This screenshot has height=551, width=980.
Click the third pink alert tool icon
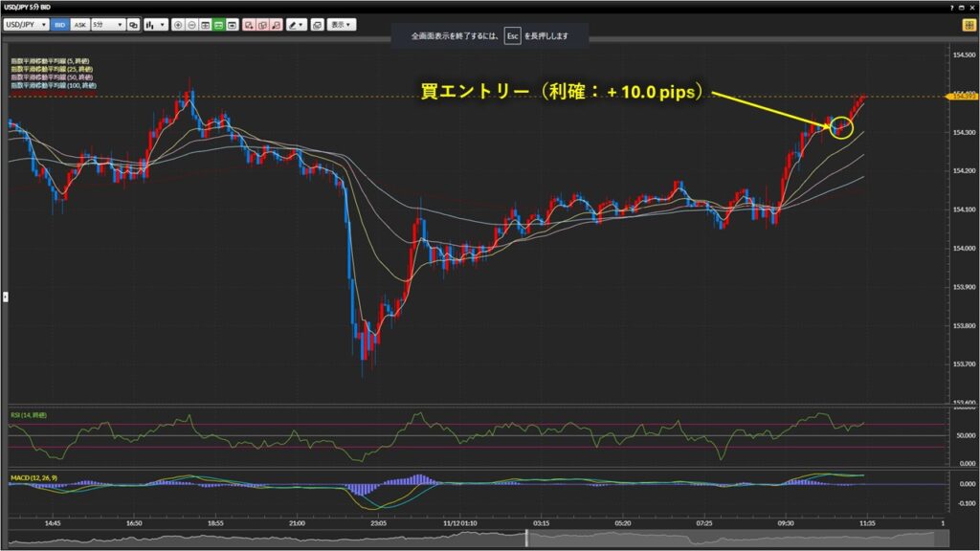[x=276, y=24]
